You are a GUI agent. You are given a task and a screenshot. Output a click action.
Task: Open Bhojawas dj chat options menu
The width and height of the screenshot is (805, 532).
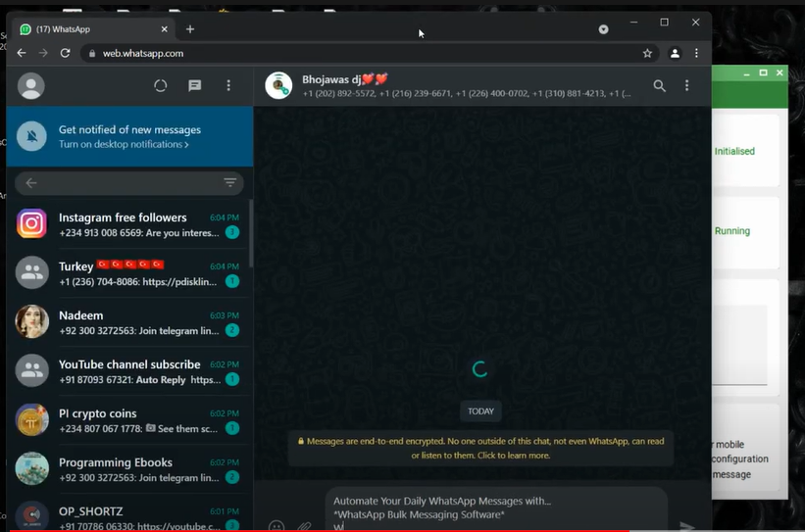pyautogui.click(x=687, y=86)
